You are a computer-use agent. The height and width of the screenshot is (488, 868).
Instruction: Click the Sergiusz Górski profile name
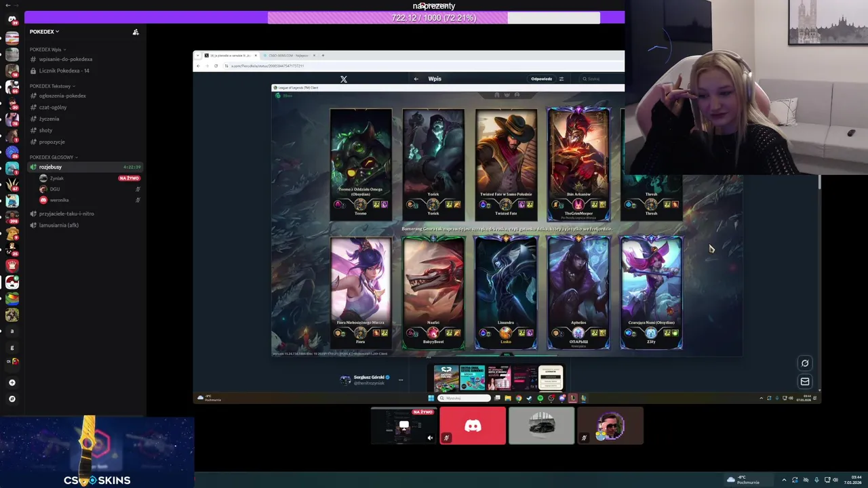coord(368,378)
